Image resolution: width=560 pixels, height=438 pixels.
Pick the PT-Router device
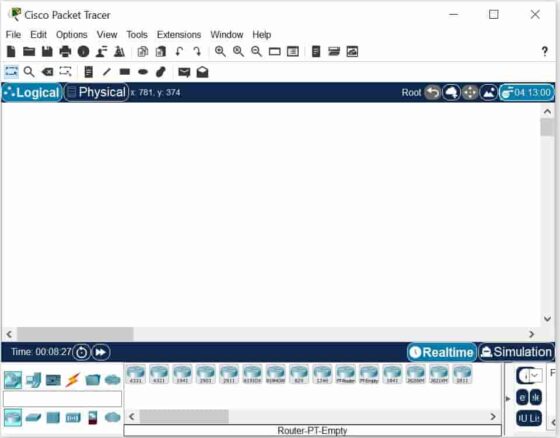click(x=345, y=374)
